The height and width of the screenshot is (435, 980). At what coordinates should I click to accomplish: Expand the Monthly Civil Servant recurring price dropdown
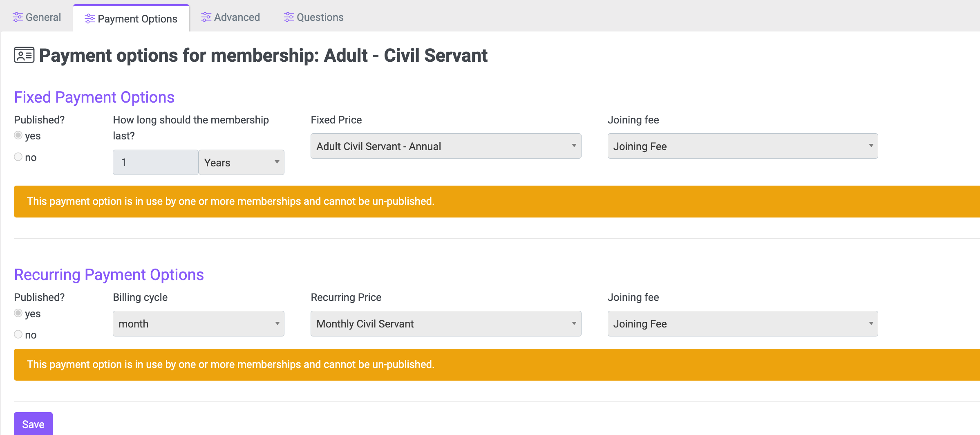tap(446, 323)
